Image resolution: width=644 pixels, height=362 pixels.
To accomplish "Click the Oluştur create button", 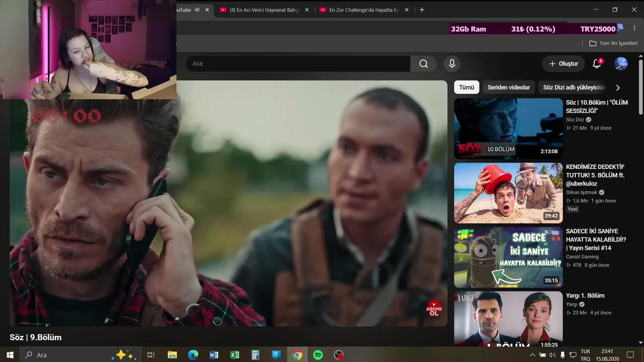I will click(x=563, y=64).
